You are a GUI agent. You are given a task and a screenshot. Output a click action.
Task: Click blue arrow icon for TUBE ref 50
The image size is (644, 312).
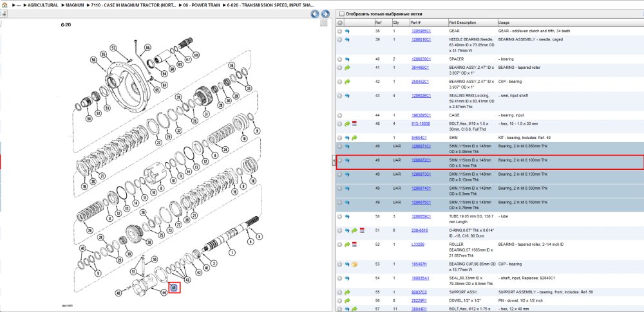[347, 216]
